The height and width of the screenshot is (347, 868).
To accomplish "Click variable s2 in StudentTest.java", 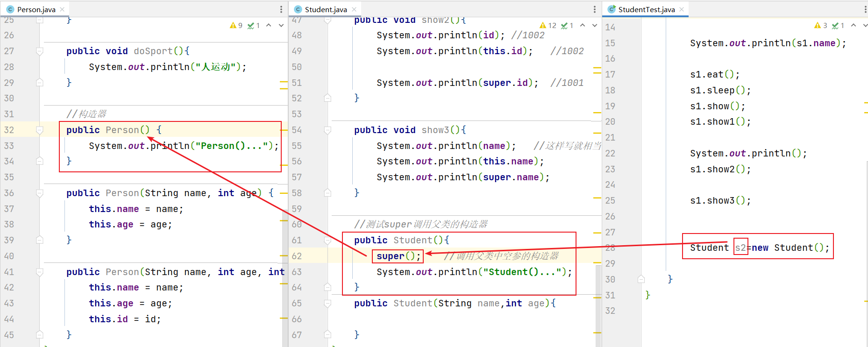I will pyautogui.click(x=740, y=248).
